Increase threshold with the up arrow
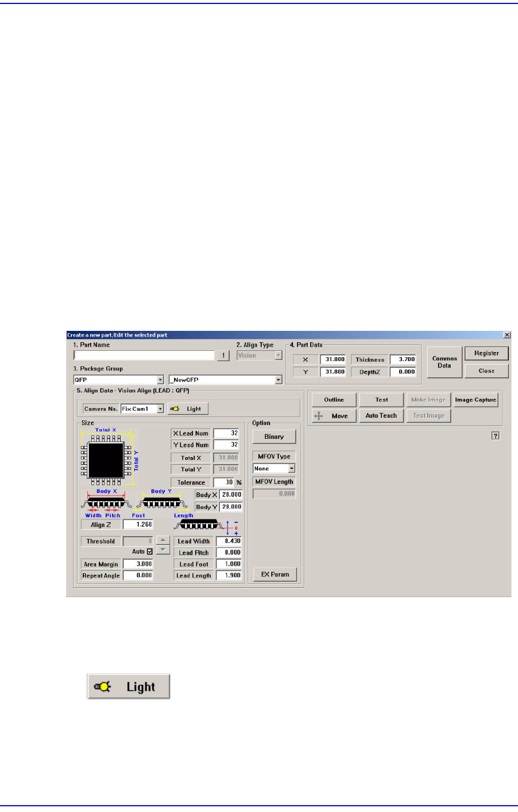The image size is (518, 812). click(x=163, y=540)
